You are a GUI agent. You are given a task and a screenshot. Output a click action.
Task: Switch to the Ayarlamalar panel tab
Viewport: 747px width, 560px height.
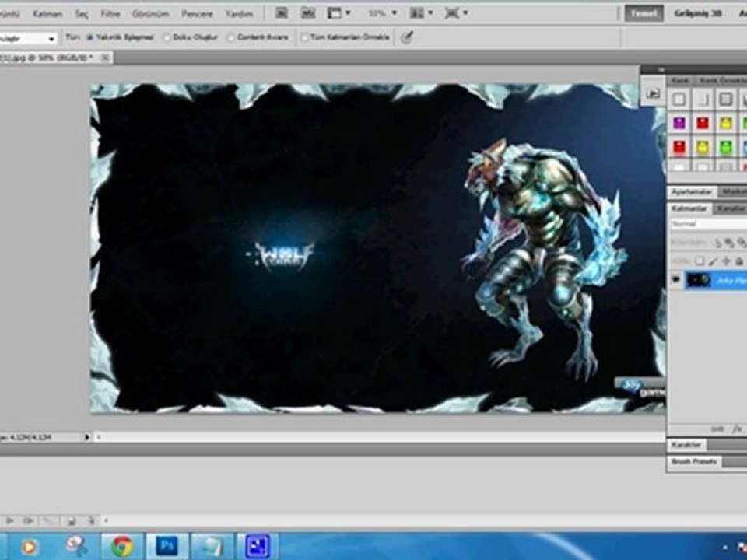691,192
